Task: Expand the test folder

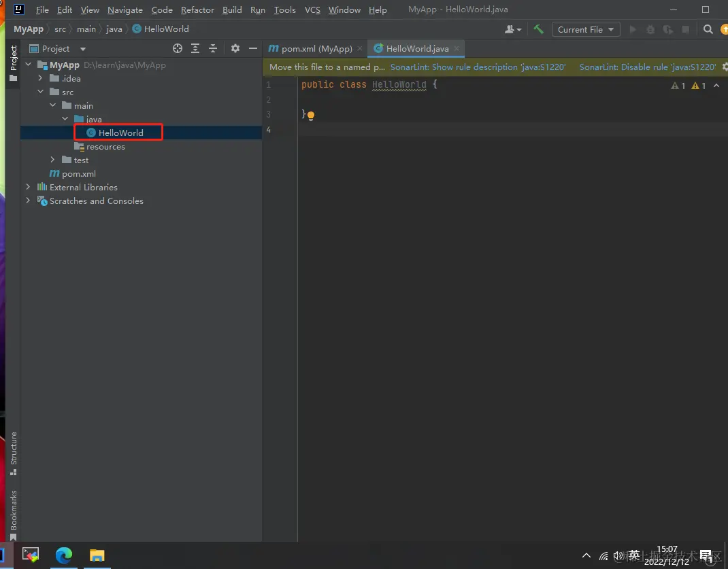Action: coord(53,160)
